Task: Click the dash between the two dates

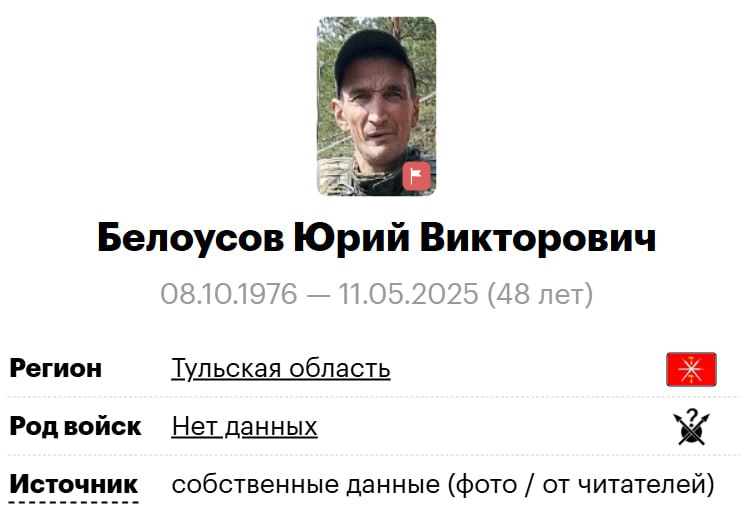Action: 318,295
